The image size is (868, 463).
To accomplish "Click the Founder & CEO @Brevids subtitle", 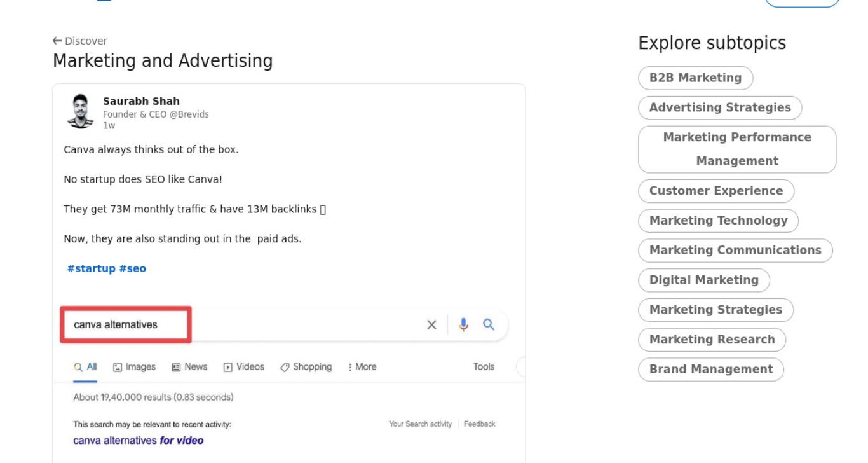I will coord(156,114).
